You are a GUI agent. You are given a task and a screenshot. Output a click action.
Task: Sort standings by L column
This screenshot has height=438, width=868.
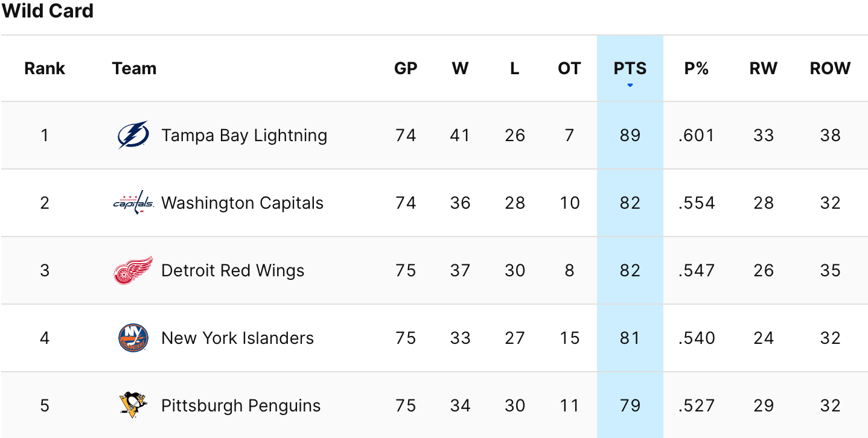coord(514,69)
